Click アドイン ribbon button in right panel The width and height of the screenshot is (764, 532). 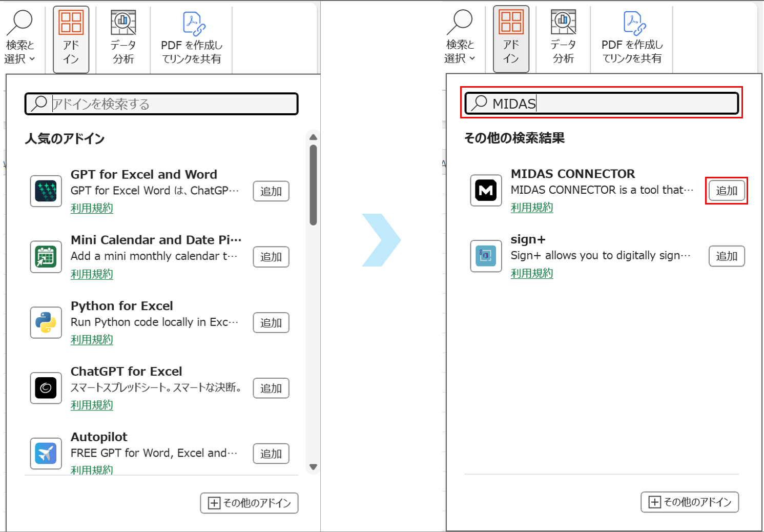click(511, 39)
